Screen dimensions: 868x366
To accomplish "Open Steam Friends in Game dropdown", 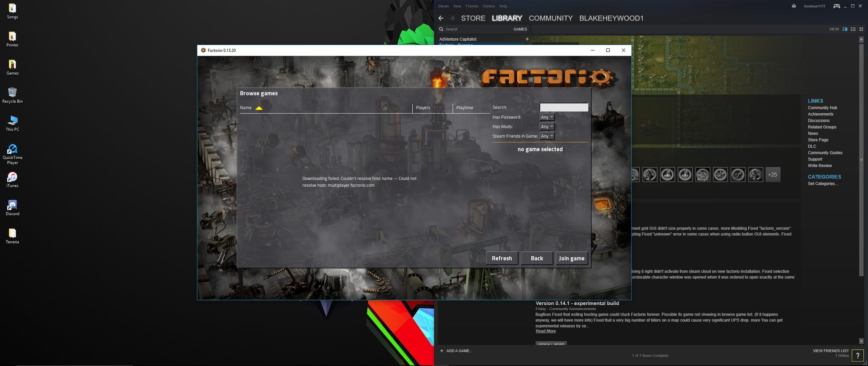I will [x=547, y=136].
